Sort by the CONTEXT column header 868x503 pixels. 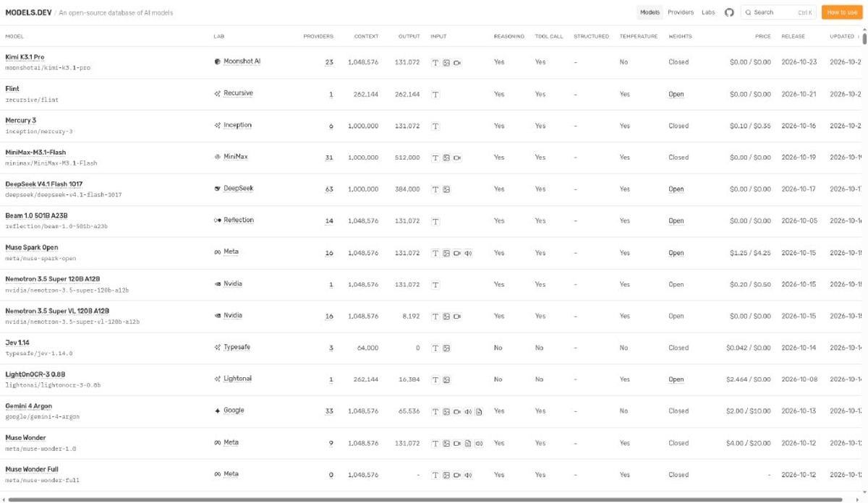(x=366, y=36)
